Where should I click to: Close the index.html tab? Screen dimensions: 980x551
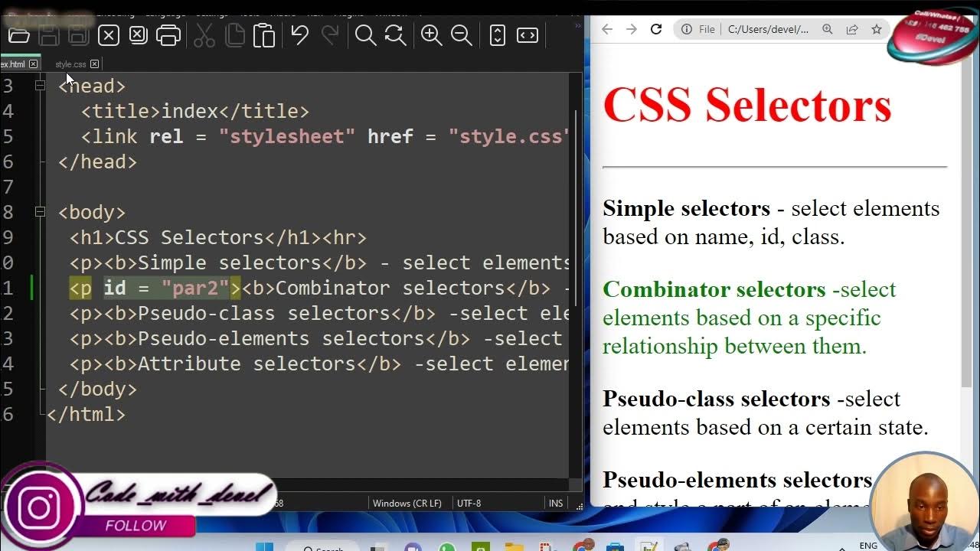tap(33, 64)
